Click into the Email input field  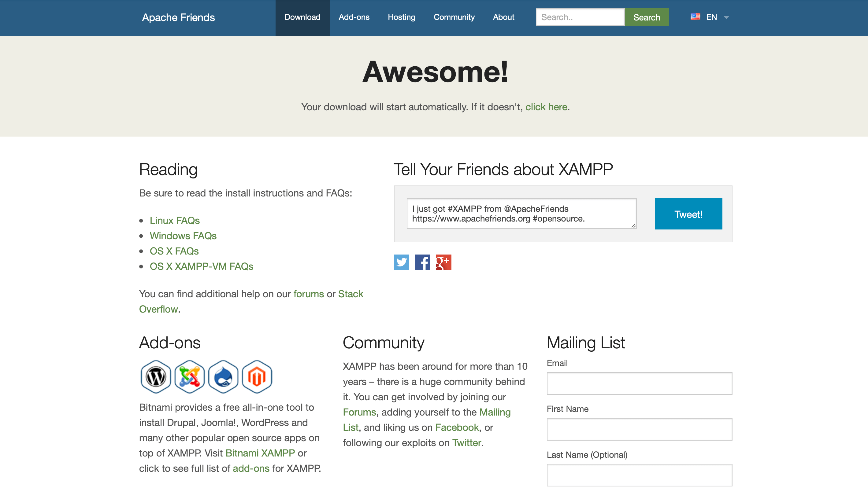click(x=639, y=383)
